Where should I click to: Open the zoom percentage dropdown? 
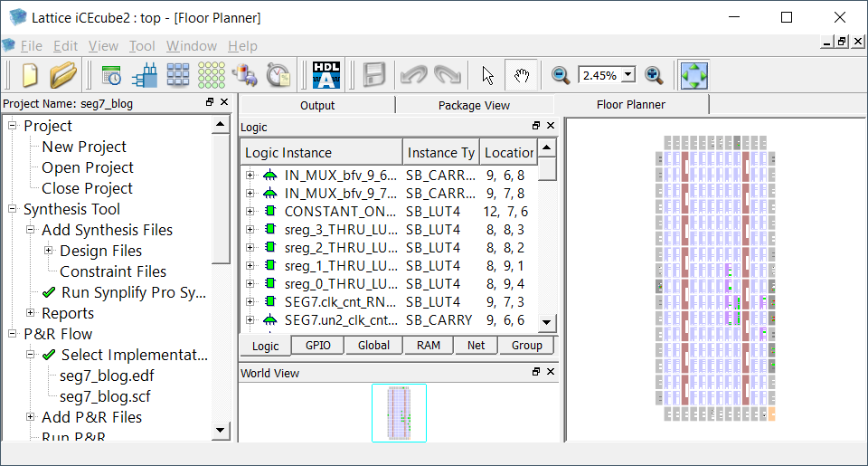628,75
